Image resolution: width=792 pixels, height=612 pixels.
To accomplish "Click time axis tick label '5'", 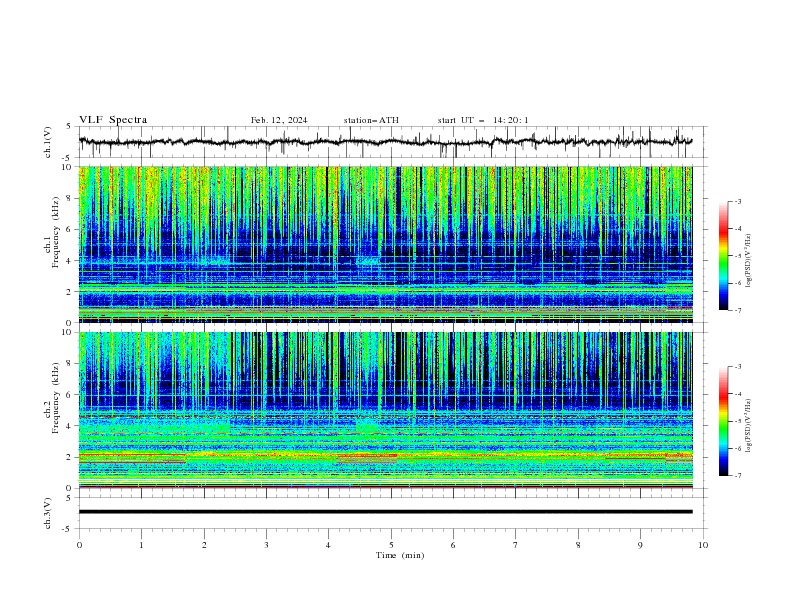I will tap(391, 545).
